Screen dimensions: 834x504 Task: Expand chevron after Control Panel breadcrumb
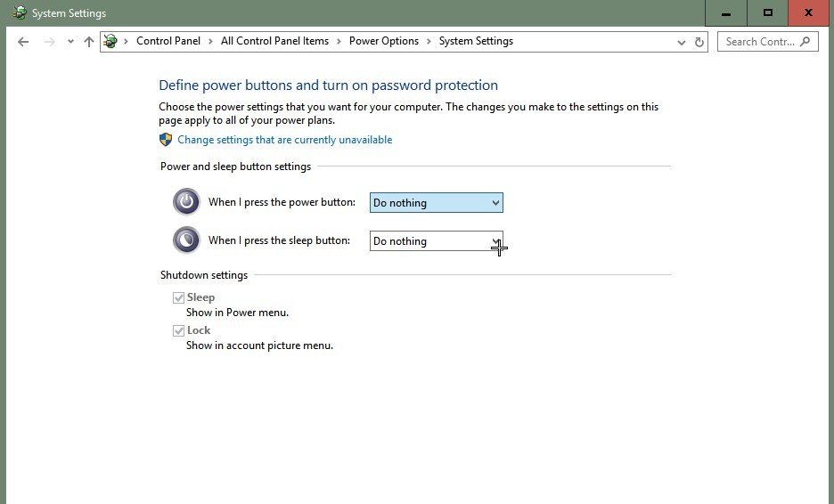point(210,41)
